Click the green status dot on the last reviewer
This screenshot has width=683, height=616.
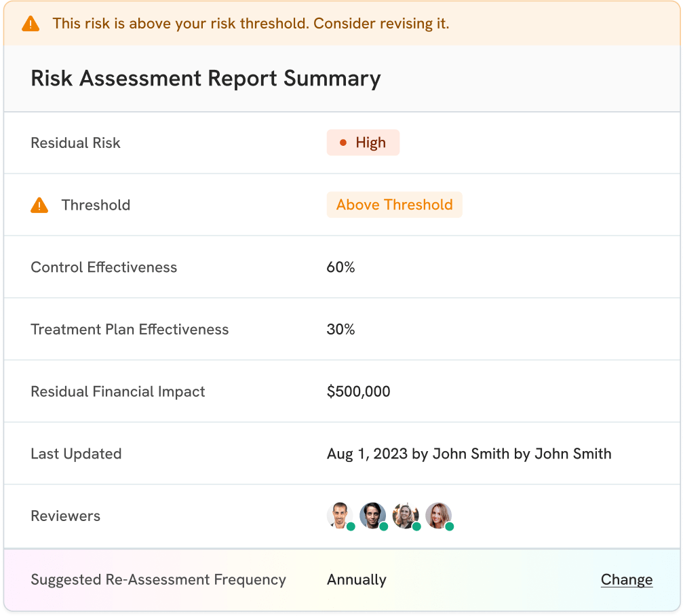pyautogui.click(x=450, y=526)
